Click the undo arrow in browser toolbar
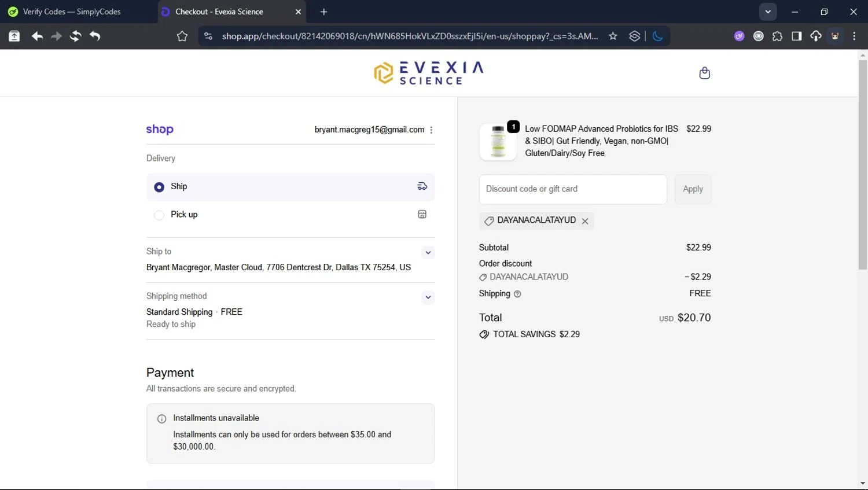This screenshot has height=490, width=868. coord(95,36)
